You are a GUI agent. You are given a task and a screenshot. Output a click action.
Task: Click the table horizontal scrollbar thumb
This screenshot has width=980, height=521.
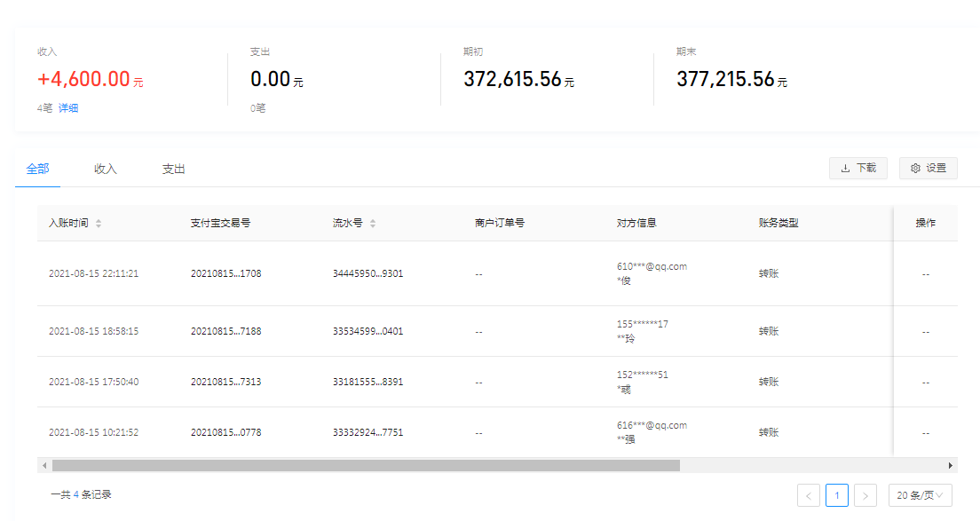pyautogui.click(x=365, y=465)
